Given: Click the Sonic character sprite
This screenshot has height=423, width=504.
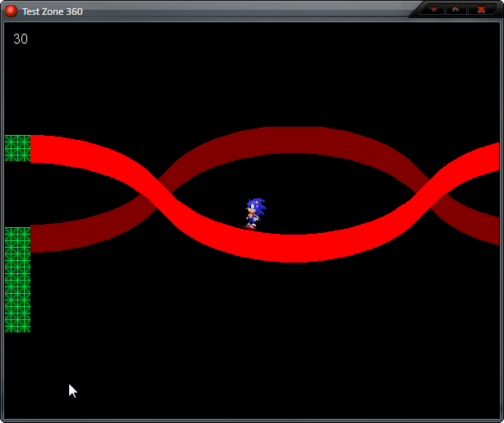Looking at the screenshot, I should [254, 212].
